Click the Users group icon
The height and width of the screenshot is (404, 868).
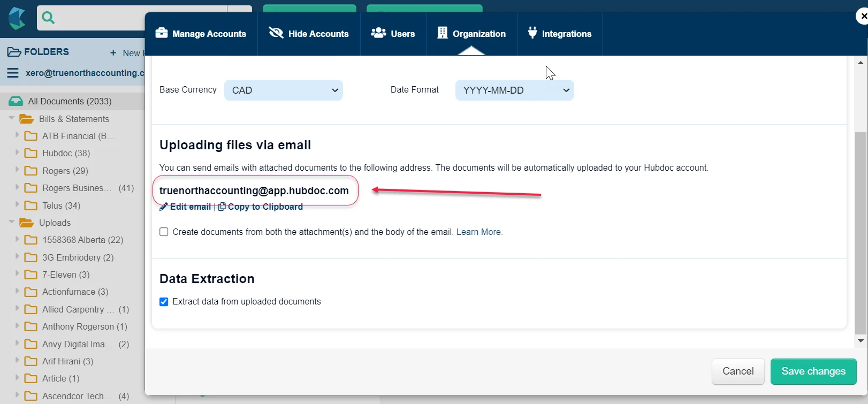click(x=379, y=33)
